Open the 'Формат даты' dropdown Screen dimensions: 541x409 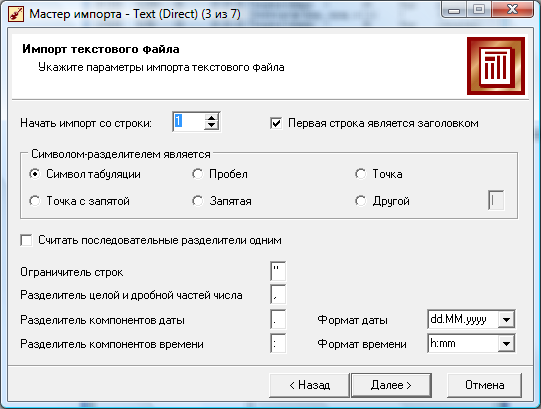(x=506, y=320)
